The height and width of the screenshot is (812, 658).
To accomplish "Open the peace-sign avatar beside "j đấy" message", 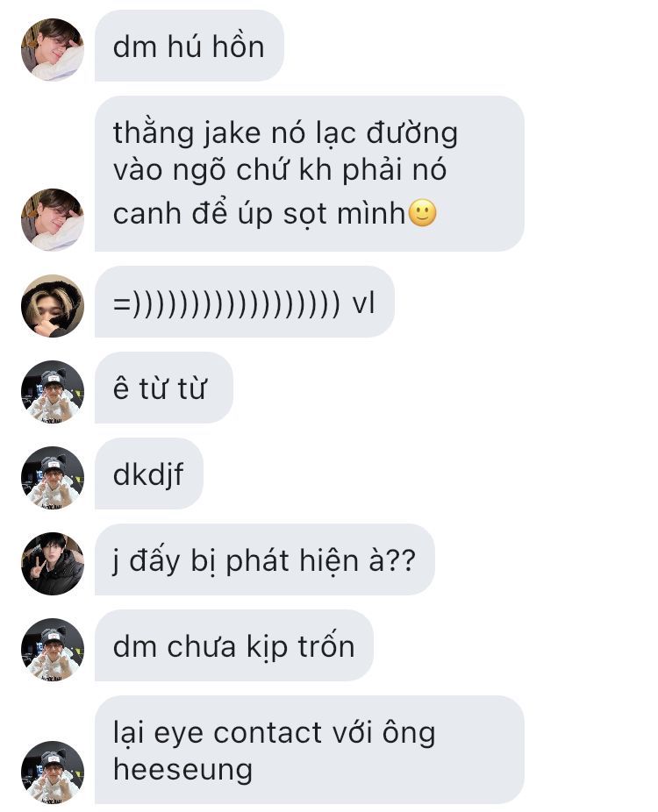I will pos(53,564).
